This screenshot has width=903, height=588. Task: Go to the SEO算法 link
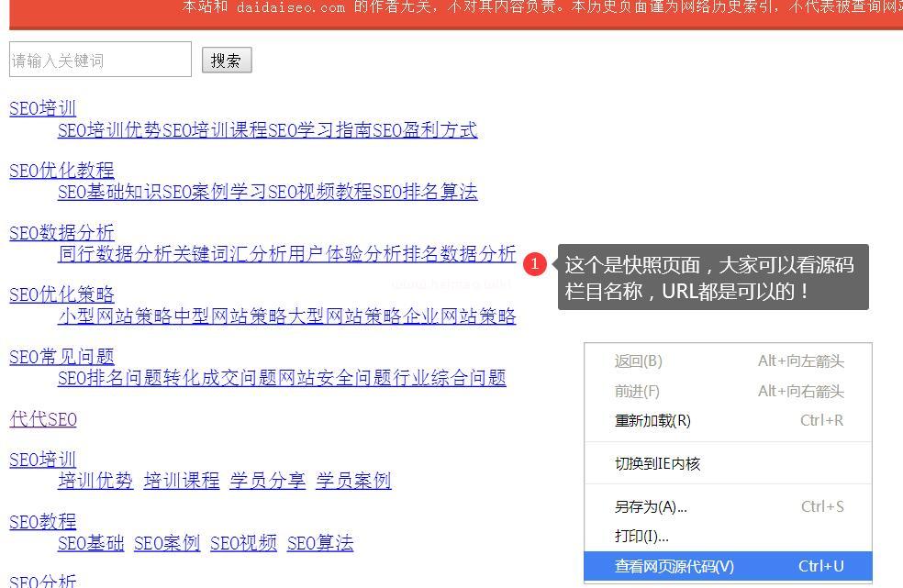tap(319, 542)
